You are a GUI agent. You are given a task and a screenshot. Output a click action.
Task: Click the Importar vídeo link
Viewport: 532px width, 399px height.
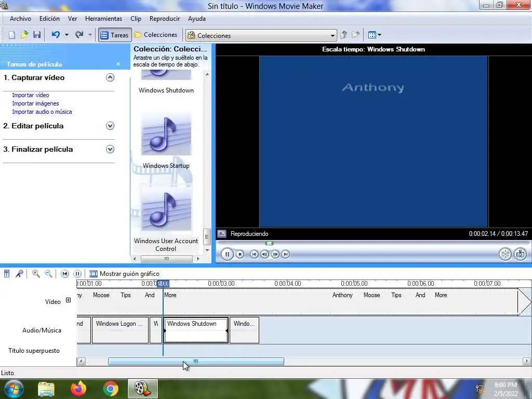(x=31, y=95)
